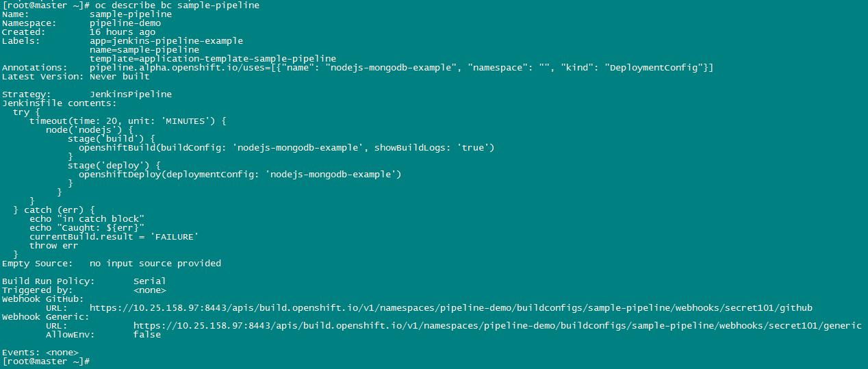868x369 pixels.
Task: Click the stage('deploy') line
Action: (114, 165)
